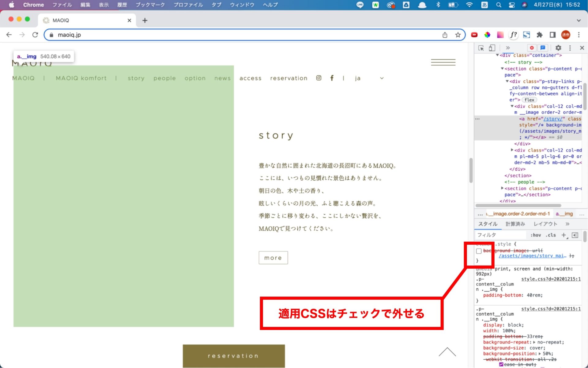Switch to the 計算済み tab
Viewport: 588px width, 368px height.
pos(515,224)
